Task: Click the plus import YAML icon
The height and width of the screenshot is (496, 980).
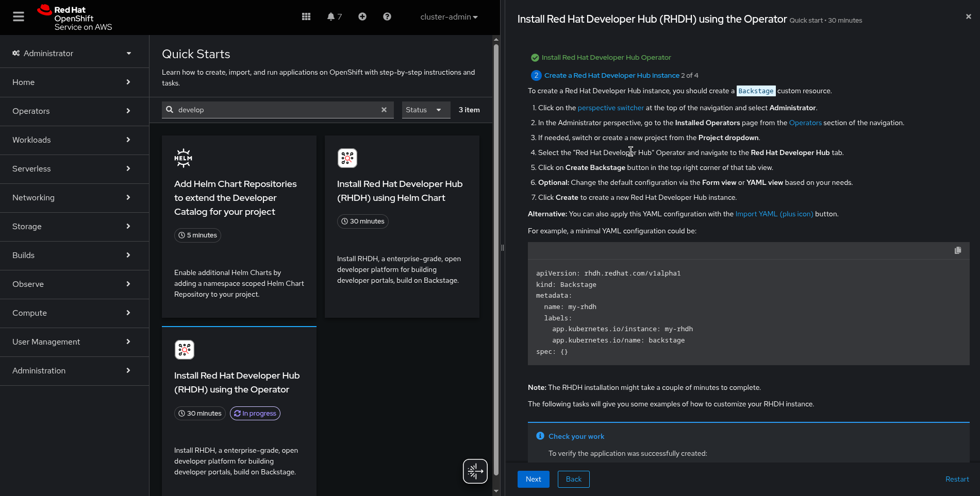Action: (362, 17)
